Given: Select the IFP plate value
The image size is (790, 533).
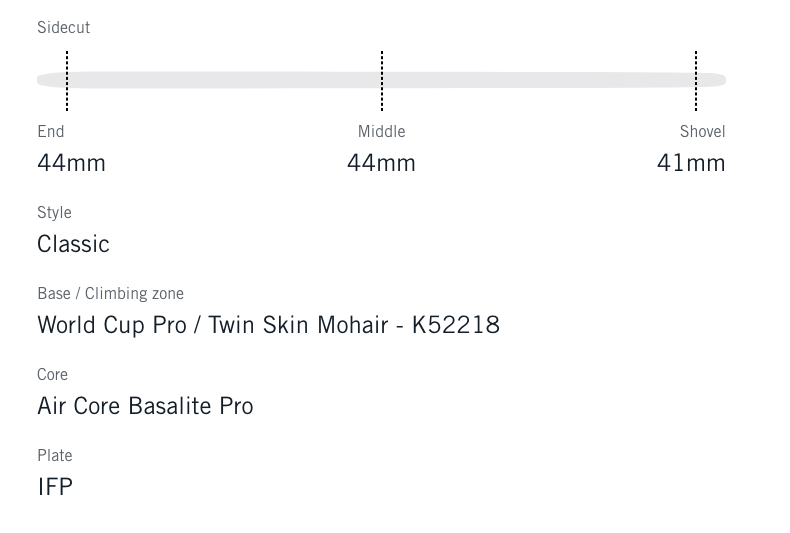Looking at the screenshot, I should click(x=55, y=487).
